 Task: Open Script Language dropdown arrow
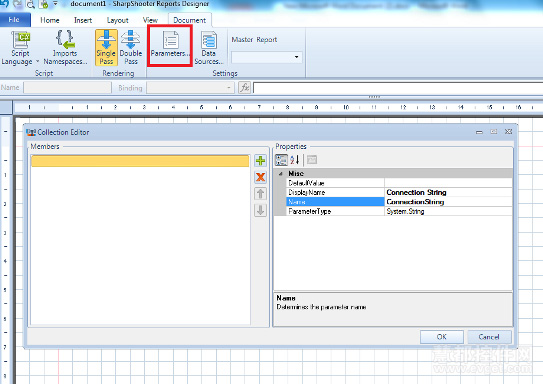point(37,62)
